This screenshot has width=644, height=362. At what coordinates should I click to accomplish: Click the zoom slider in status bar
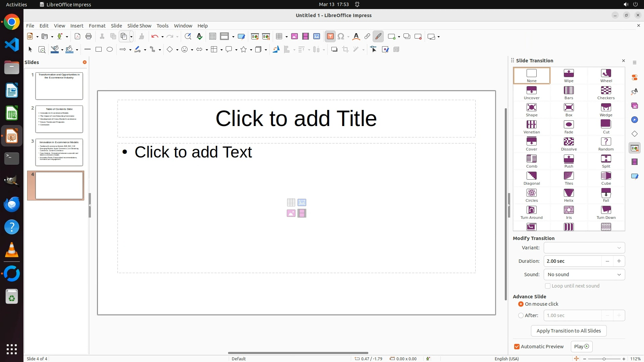pos(604,359)
